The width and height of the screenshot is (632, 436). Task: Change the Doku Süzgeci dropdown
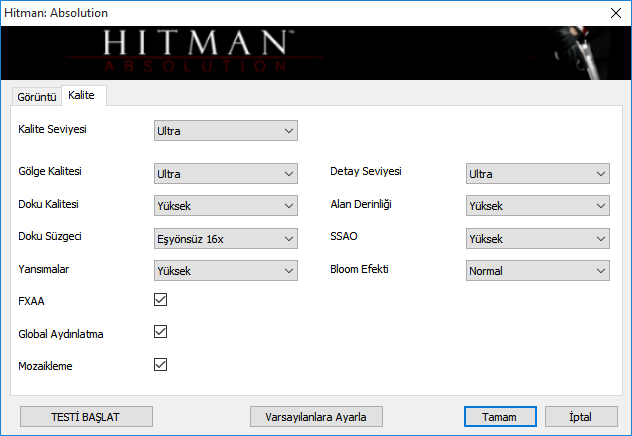pos(226,239)
